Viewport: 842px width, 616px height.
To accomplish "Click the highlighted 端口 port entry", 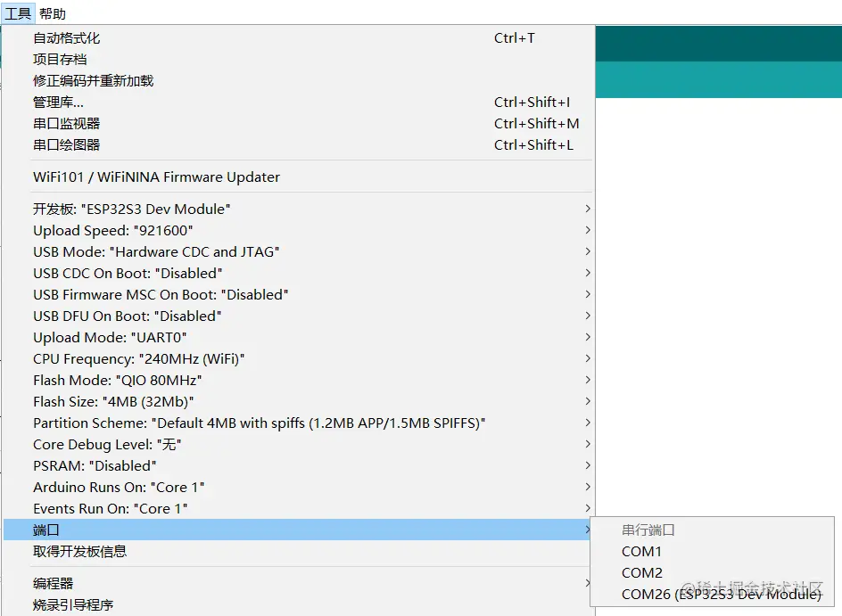I will tap(299, 530).
